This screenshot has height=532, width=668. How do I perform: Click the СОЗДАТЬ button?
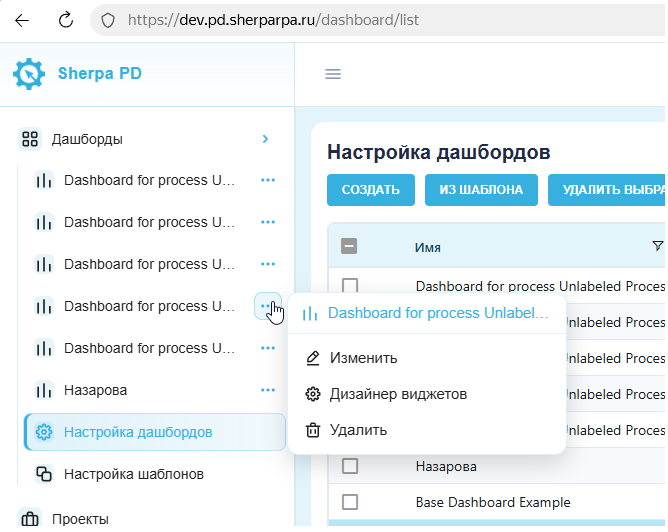click(x=371, y=190)
